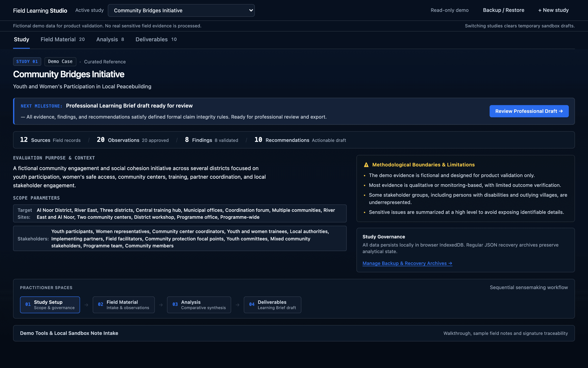Select the 01 Study Setup space
This screenshot has height=368, width=588.
[x=50, y=305]
